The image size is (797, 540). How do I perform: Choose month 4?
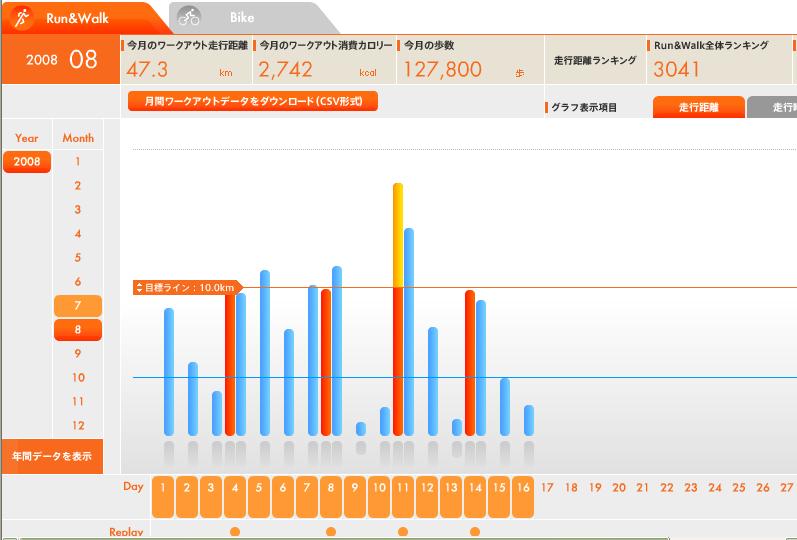pos(78,234)
